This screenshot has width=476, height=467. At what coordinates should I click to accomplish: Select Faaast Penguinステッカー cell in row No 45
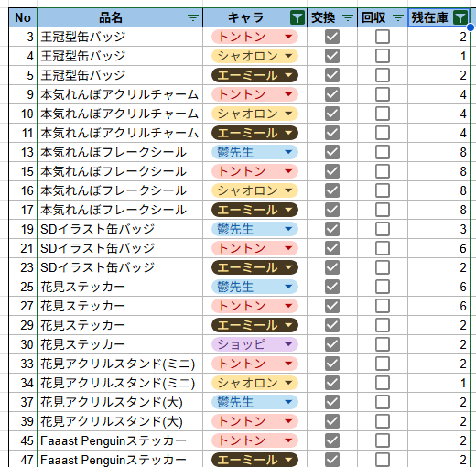click(120, 440)
